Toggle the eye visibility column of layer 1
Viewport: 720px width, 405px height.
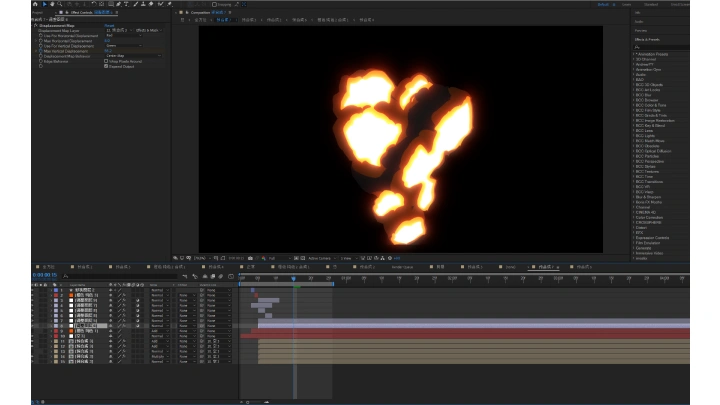pyautogui.click(x=32, y=290)
